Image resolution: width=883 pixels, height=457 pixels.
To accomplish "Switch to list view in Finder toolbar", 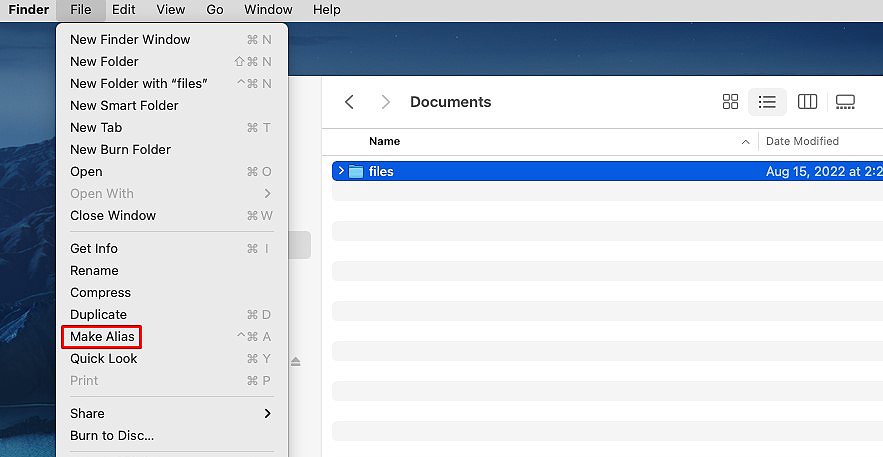I will click(767, 102).
